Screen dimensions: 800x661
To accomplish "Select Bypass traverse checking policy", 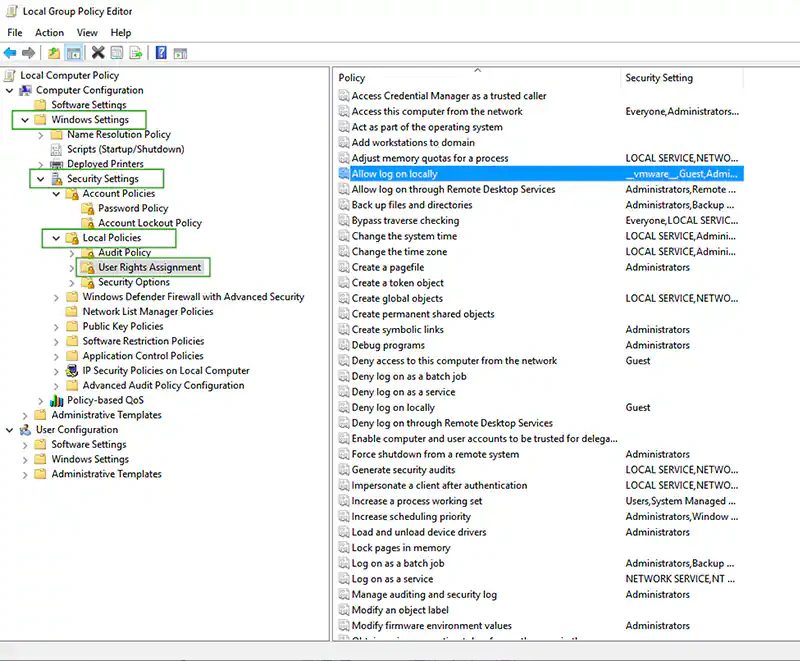I will [406, 220].
